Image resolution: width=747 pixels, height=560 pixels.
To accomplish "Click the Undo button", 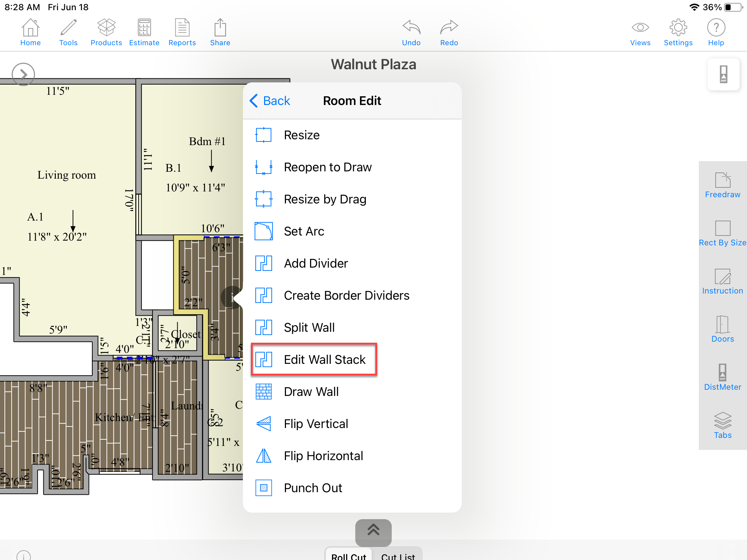I will point(411,32).
